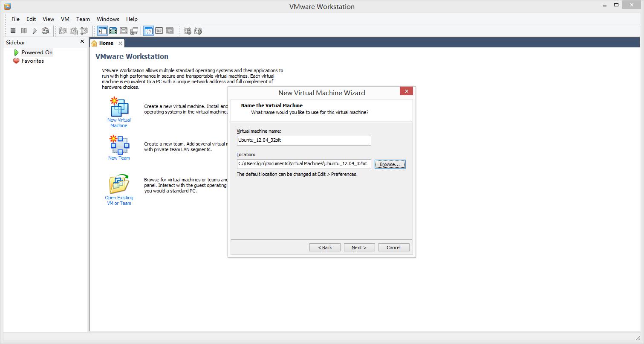Viewport: 644px width, 344px height.
Task: Click the Location path input field
Action: point(304,164)
